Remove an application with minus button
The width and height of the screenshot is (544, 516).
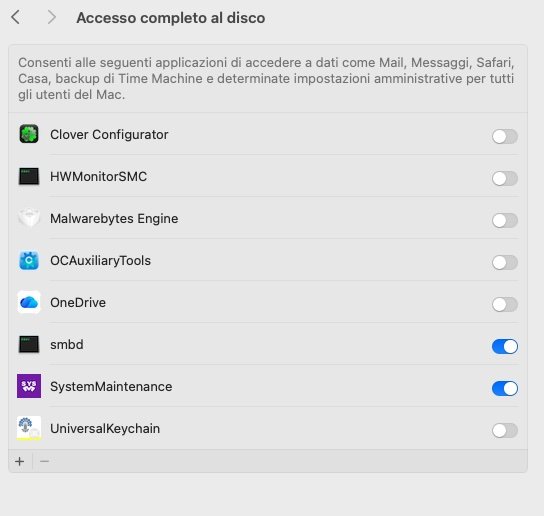(x=44, y=461)
